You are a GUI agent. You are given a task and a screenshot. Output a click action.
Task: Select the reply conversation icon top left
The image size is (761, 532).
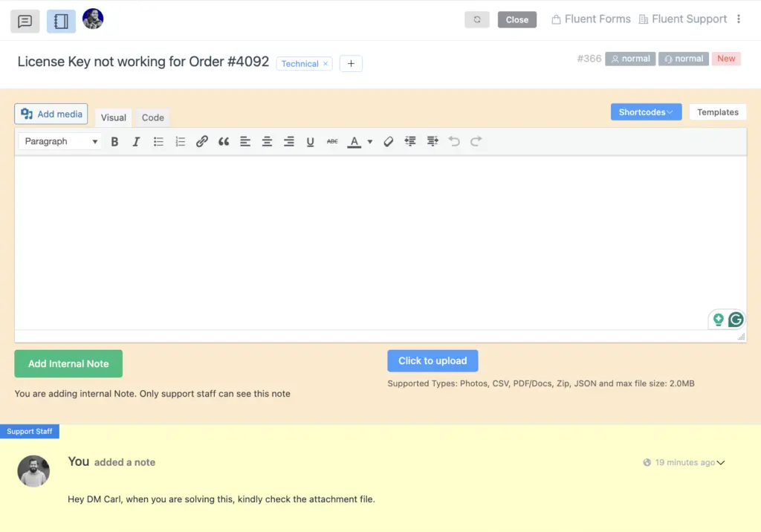pyautogui.click(x=25, y=21)
